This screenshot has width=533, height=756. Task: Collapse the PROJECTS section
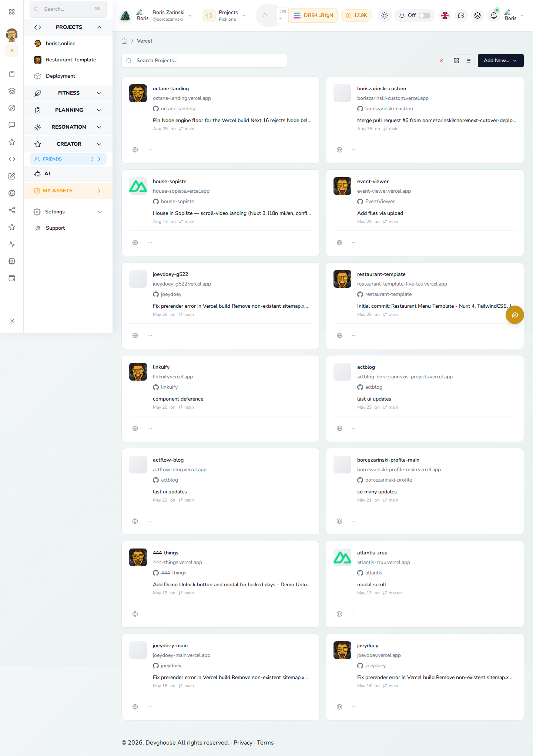[x=68, y=27]
